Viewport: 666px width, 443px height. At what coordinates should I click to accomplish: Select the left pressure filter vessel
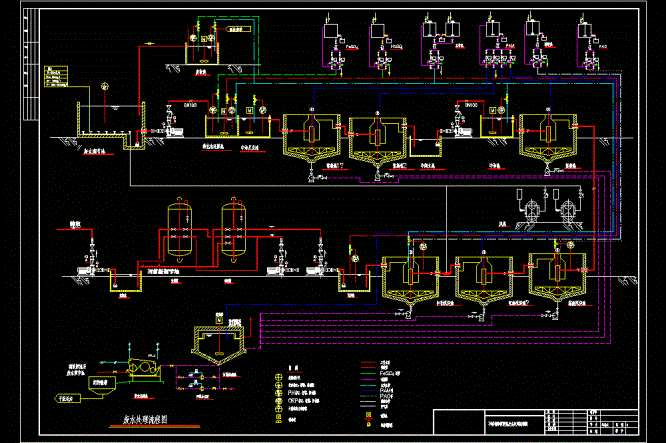(x=180, y=230)
